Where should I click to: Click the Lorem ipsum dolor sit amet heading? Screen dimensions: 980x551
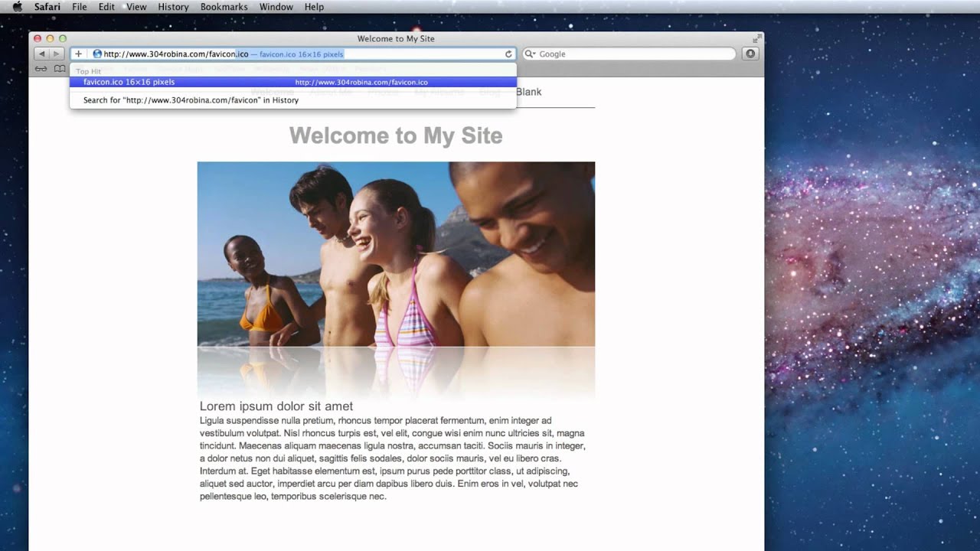point(276,406)
